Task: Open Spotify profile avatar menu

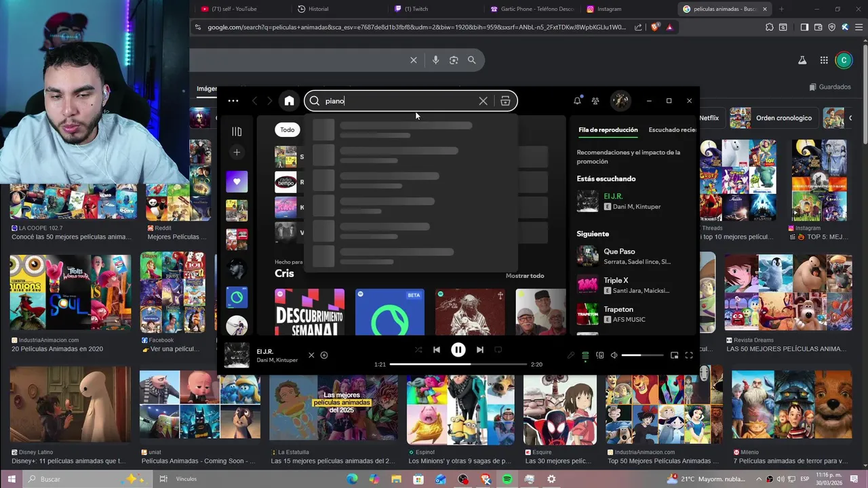Action: tap(620, 101)
